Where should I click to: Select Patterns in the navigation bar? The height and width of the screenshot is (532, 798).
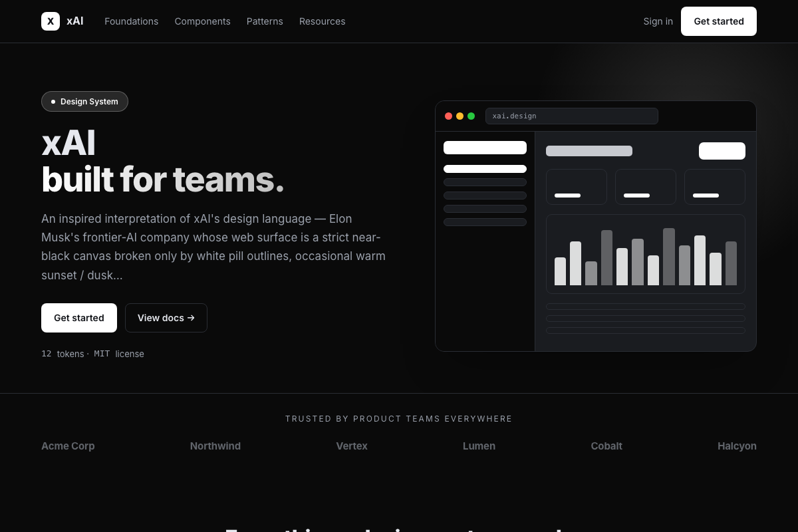[x=265, y=21]
